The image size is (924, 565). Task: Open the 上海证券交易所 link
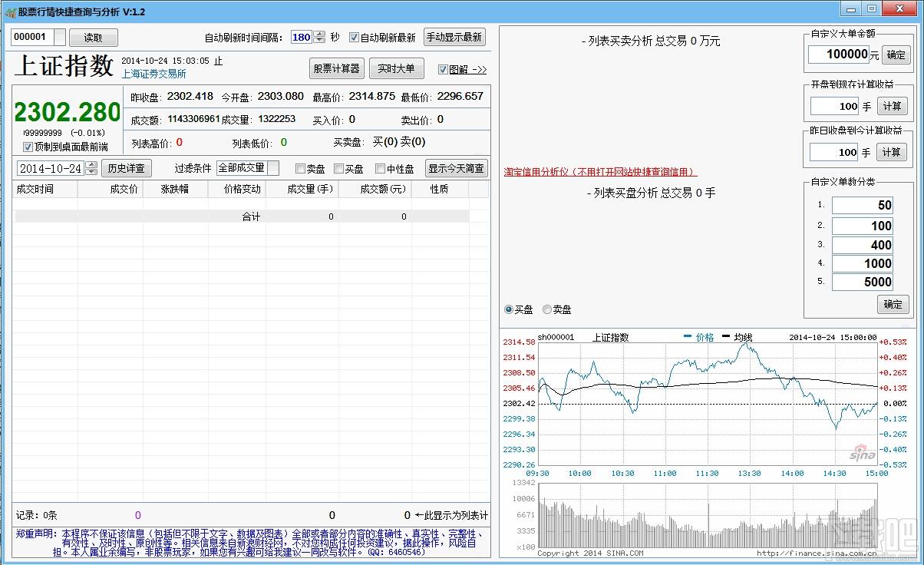click(x=153, y=74)
